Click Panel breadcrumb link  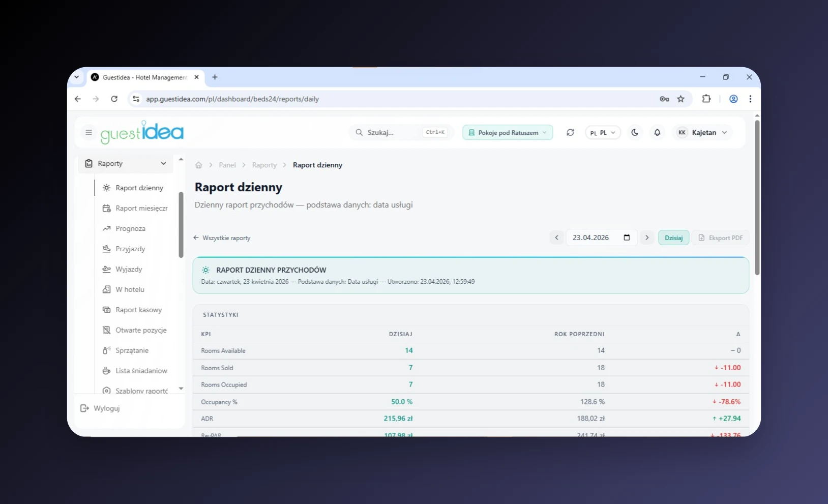[227, 165]
